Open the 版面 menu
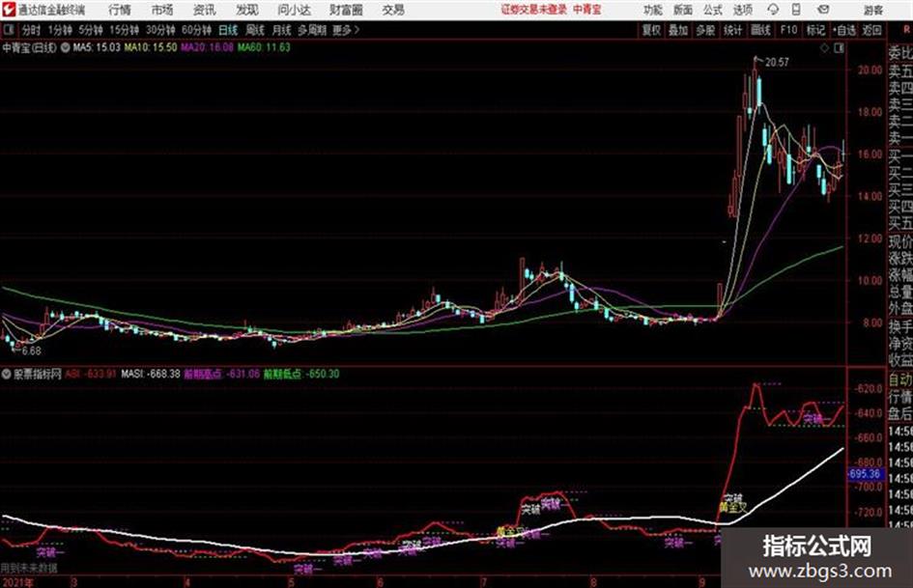The width and height of the screenshot is (913, 588). click(x=683, y=10)
